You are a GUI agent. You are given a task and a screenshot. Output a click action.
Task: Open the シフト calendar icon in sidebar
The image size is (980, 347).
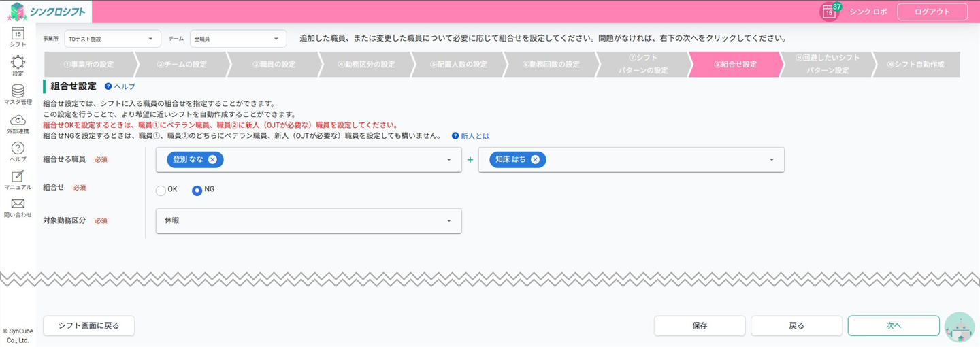pyautogui.click(x=18, y=34)
